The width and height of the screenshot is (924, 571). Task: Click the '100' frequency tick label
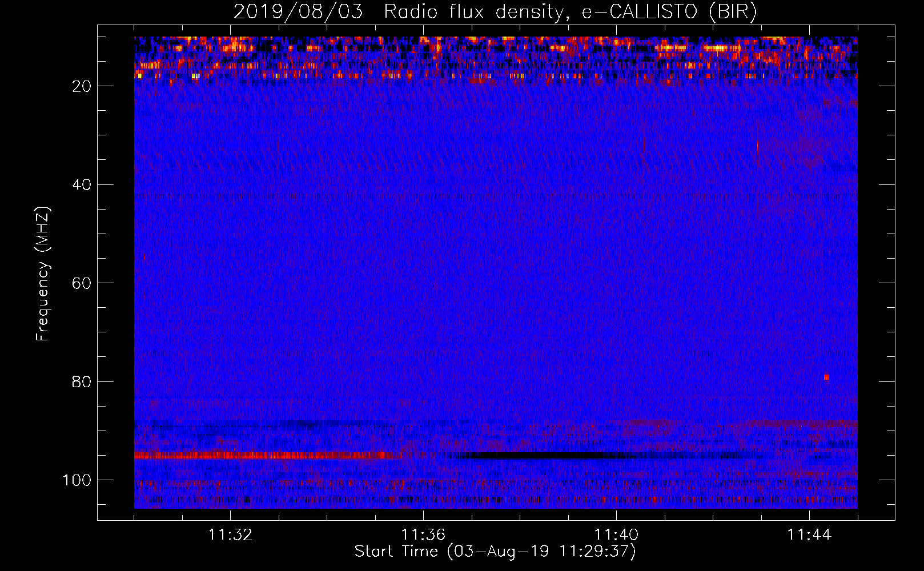[77, 480]
